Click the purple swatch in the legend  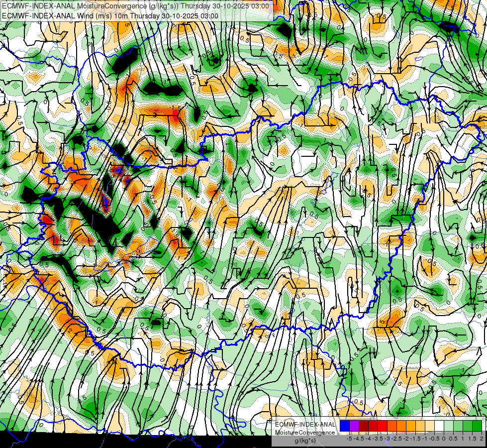(354, 426)
